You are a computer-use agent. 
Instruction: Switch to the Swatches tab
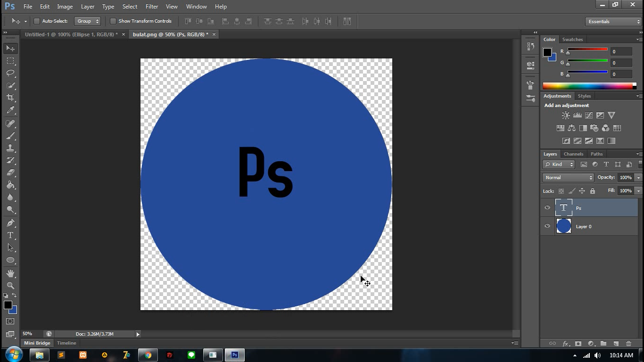point(572,40)
